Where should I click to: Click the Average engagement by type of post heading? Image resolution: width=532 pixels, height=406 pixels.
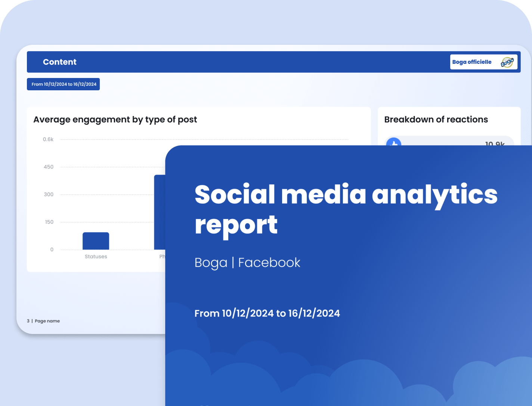pos(115,119)
